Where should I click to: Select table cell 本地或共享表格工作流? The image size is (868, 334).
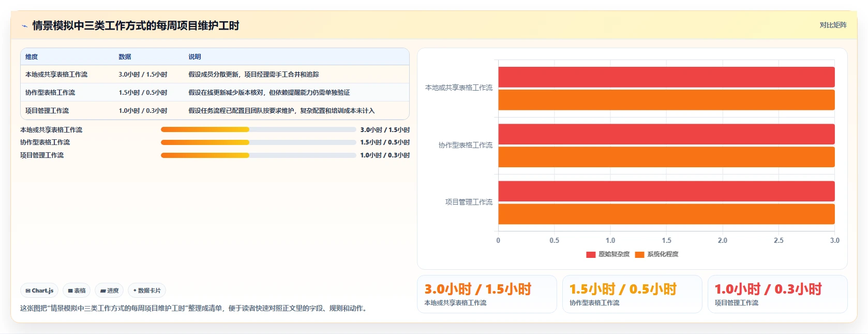pos(56,75)
